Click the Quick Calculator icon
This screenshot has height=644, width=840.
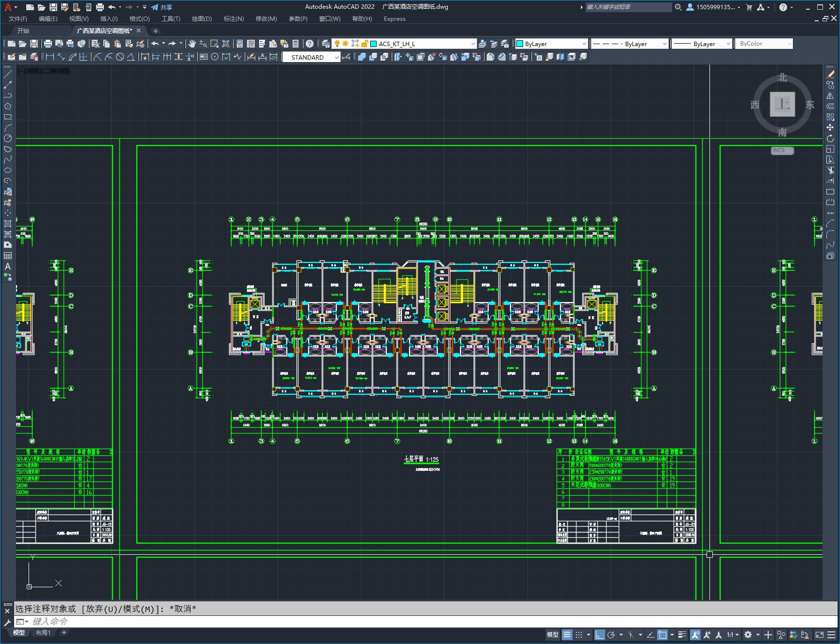[x=296, y=44]
